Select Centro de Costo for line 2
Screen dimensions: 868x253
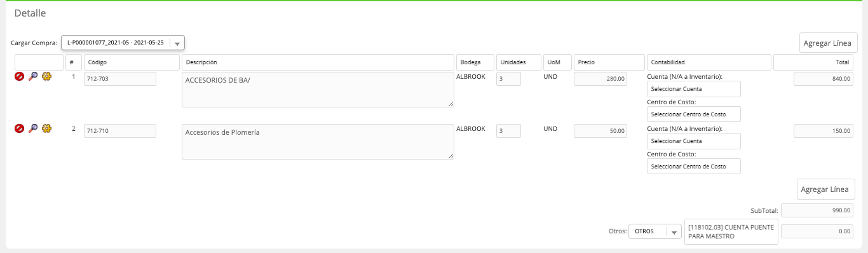pyautogui.click(x=693, y=167)
